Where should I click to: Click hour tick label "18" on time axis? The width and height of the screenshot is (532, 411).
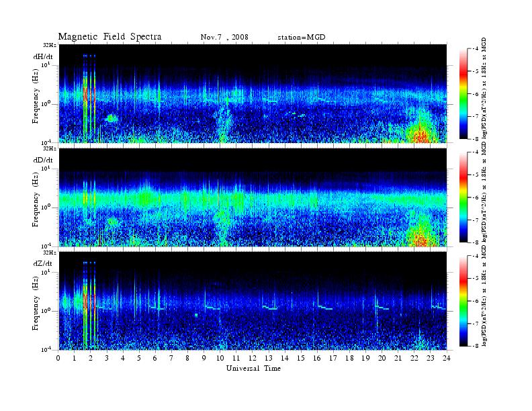click(x=349, y=358)
